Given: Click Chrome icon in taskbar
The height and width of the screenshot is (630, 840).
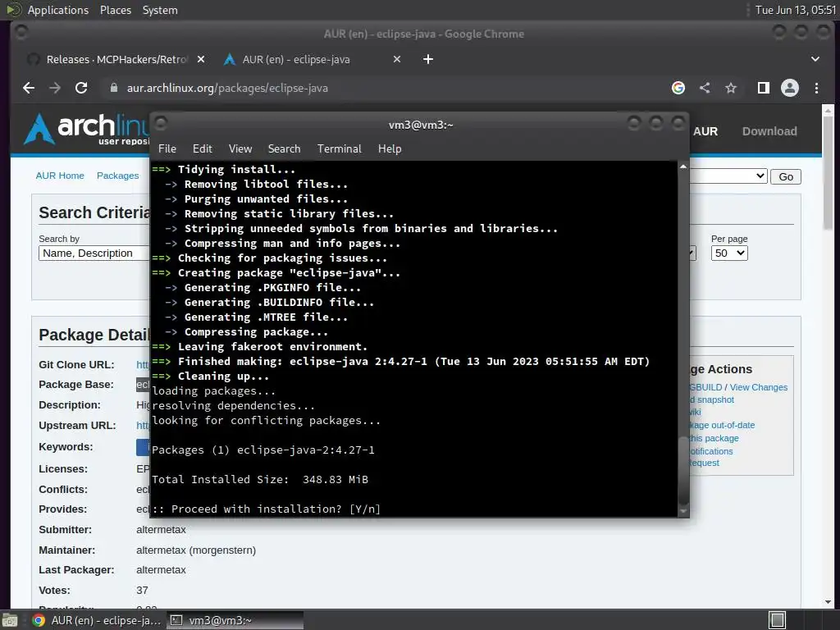Looking at the screenshot, I should click(39, 620).
